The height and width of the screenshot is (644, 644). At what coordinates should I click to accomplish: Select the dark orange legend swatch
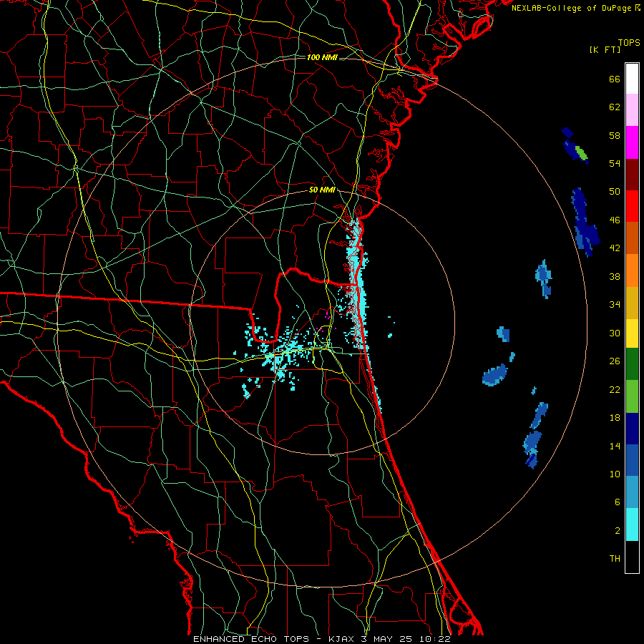pos(632,238)
